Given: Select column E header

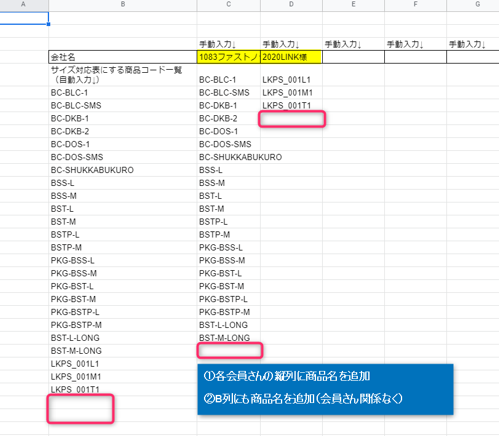Looking at the screenshot, I should tap(353, 5).
